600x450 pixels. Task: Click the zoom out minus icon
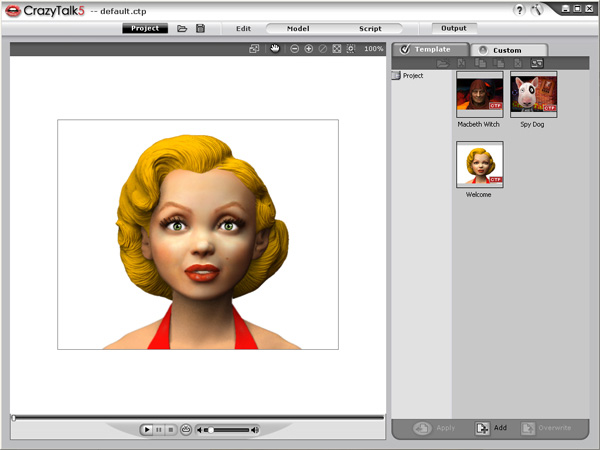coord(295,48)
